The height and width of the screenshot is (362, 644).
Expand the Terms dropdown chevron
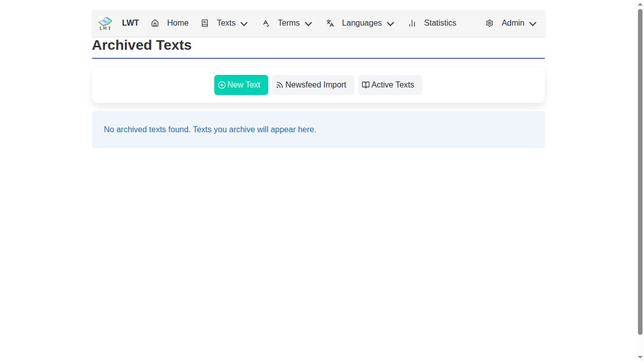308,24
